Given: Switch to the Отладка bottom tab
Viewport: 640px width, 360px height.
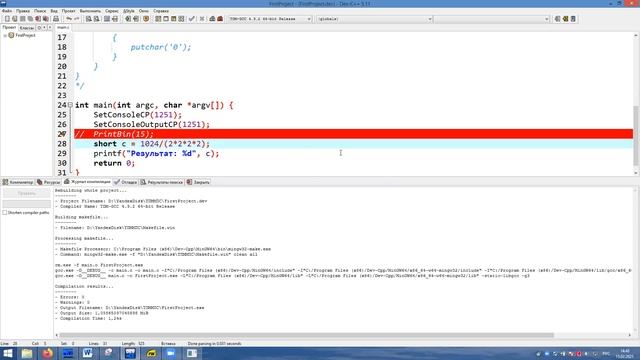Looking at the screenshot, I should (x=126, y=182).
